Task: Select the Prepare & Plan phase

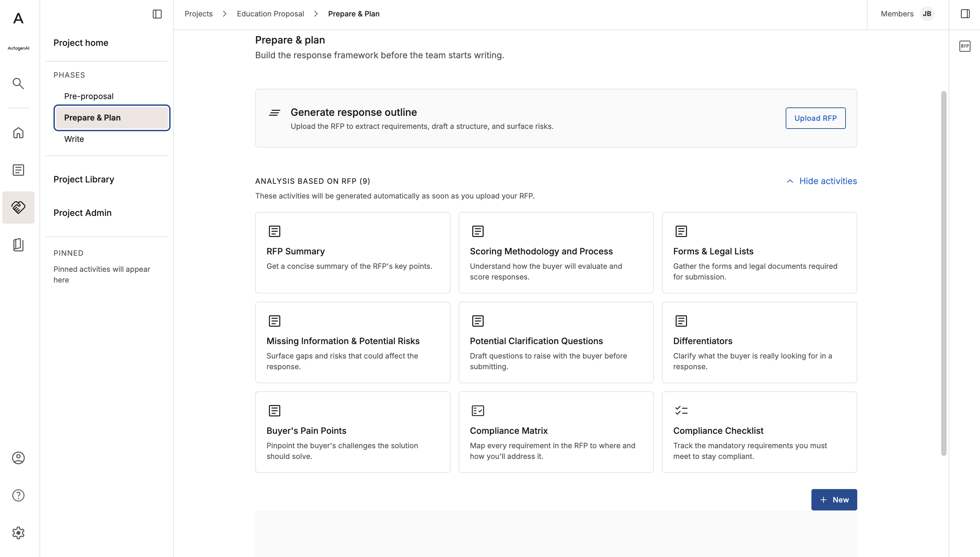Action: point(112,118)
